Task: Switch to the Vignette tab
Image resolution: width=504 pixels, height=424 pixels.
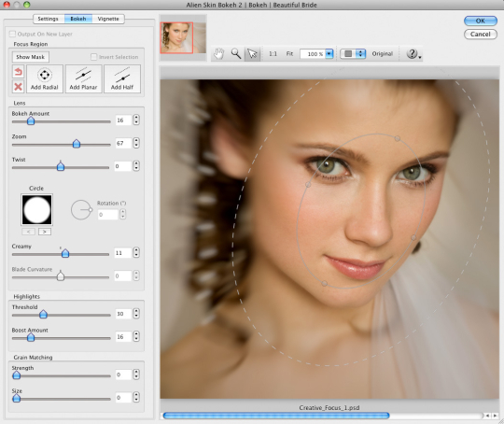Action: click(108, 19)
